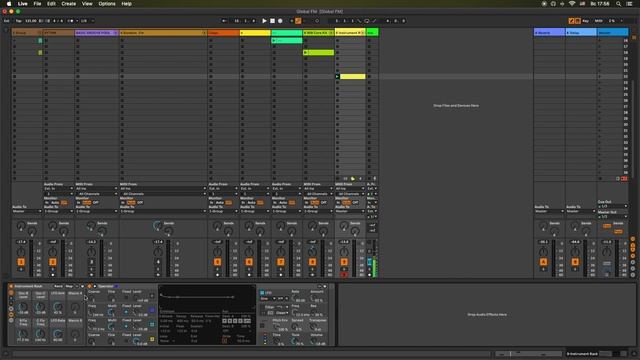Open MIDI From dropdown on BASIC GROOVE POOL track

[96, 189]
